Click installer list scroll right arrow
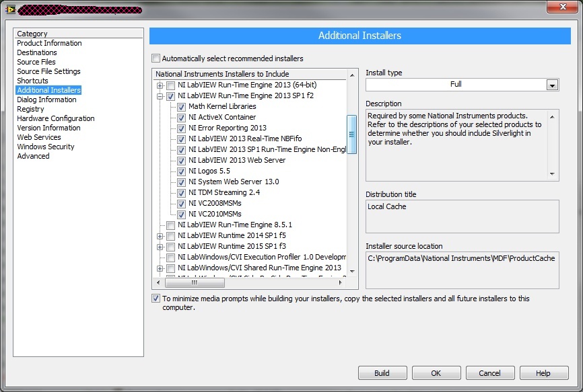The width and height of the screenshot is (583, 392). coord(340,282)
